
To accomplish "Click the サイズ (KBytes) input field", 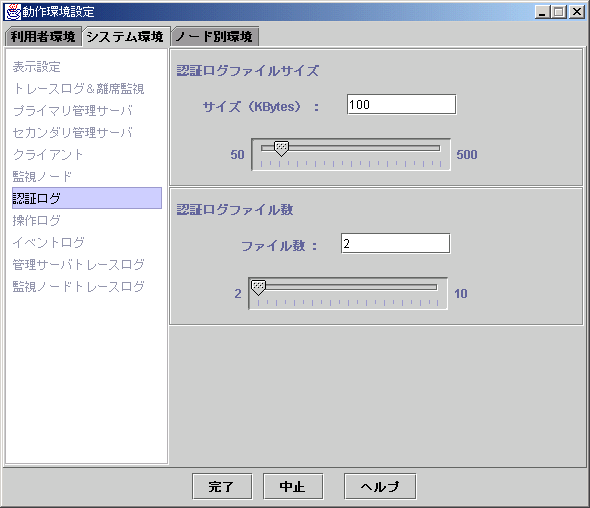I will [401, 104].
